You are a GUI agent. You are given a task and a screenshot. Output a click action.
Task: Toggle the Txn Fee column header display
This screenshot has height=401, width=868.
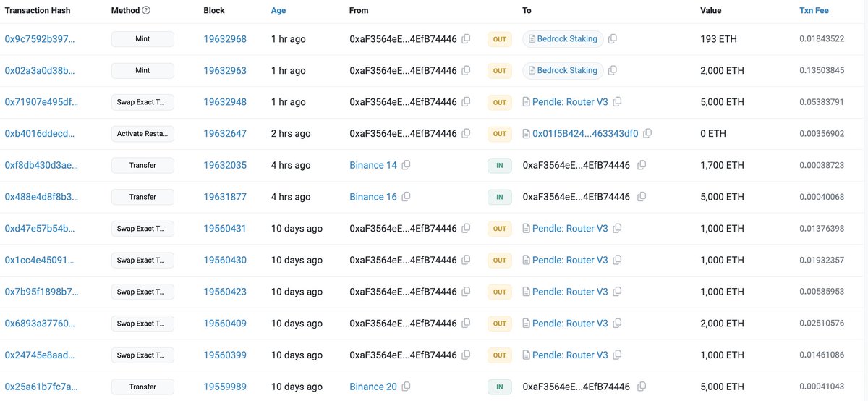814,11
